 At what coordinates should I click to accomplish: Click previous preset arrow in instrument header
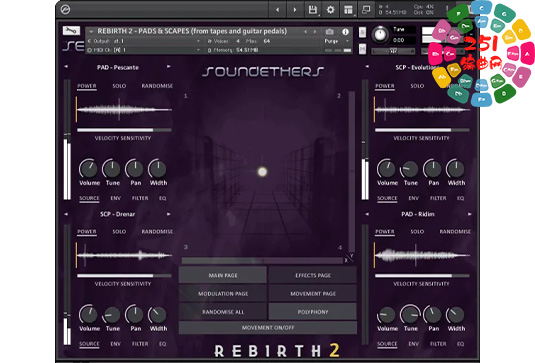coord(305,32)
